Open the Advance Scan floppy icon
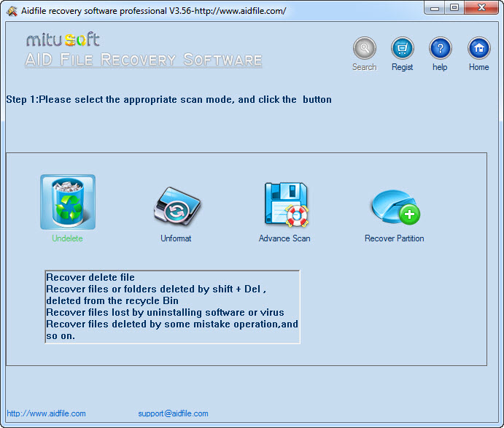Viewport: 504px width, 428px height. coord(286,204)
